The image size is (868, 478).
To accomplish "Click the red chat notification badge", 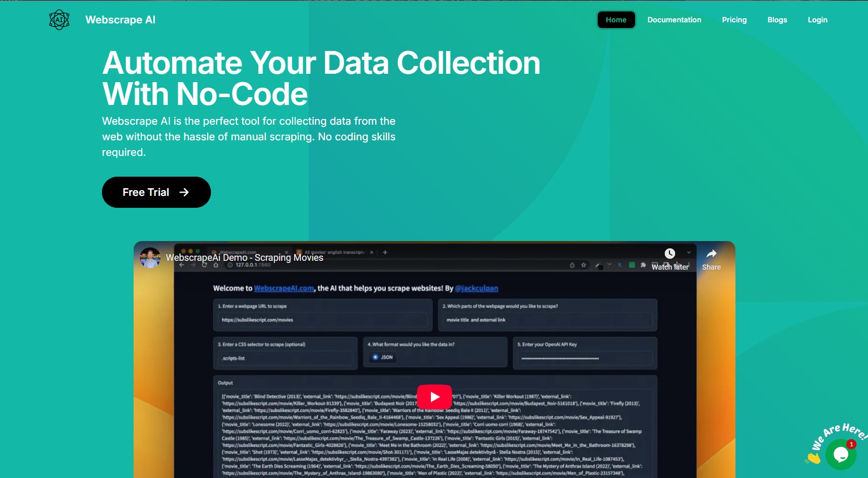I will [851, 444].
